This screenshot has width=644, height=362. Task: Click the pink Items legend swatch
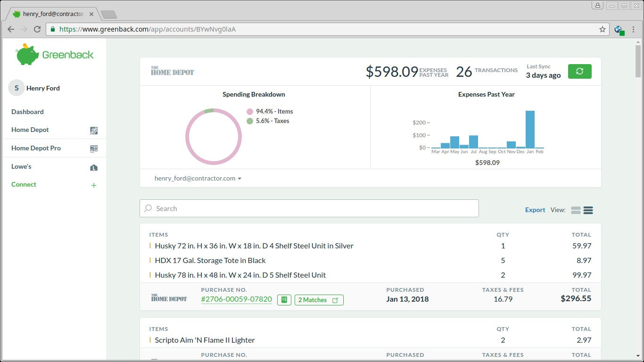click(x=250, y=112)
